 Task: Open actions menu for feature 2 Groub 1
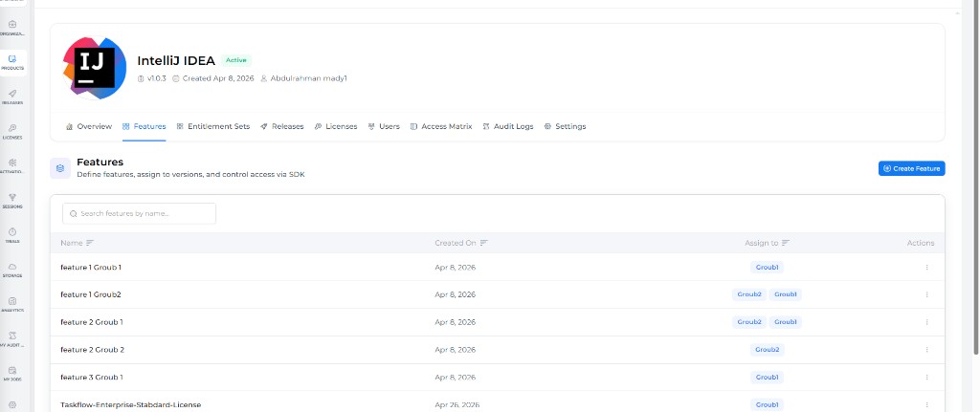pos(926,322)
